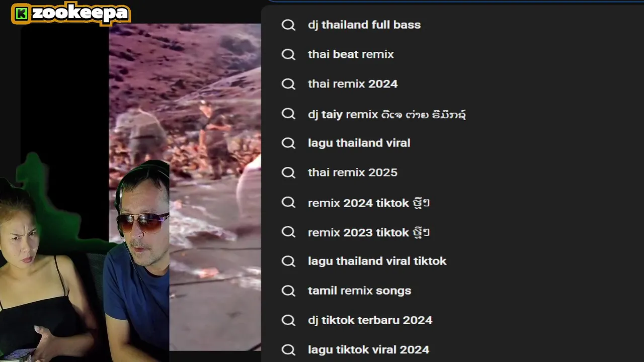This screenshot has height=362, width=644.
Task: Click search icon beside 'thai beat remix'
Action: click(288, 54)
